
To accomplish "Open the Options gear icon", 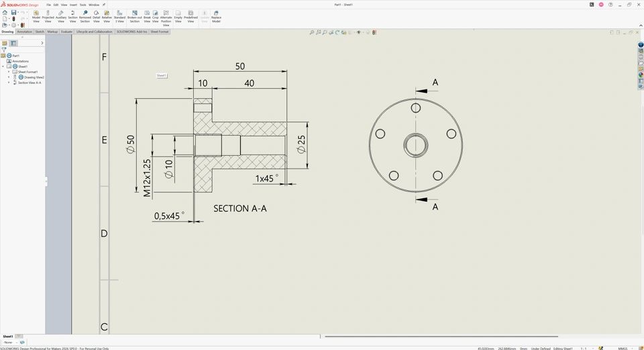I will [x=13, y=25].
